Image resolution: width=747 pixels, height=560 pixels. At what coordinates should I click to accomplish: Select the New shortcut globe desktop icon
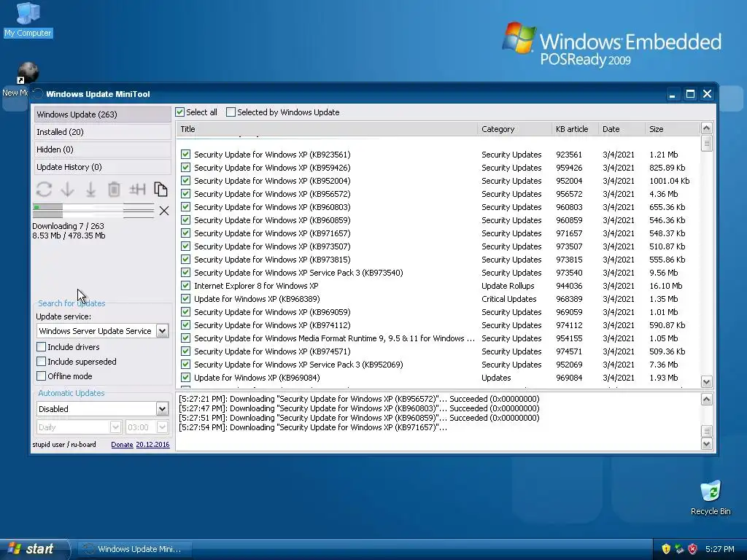pos(27,74)
